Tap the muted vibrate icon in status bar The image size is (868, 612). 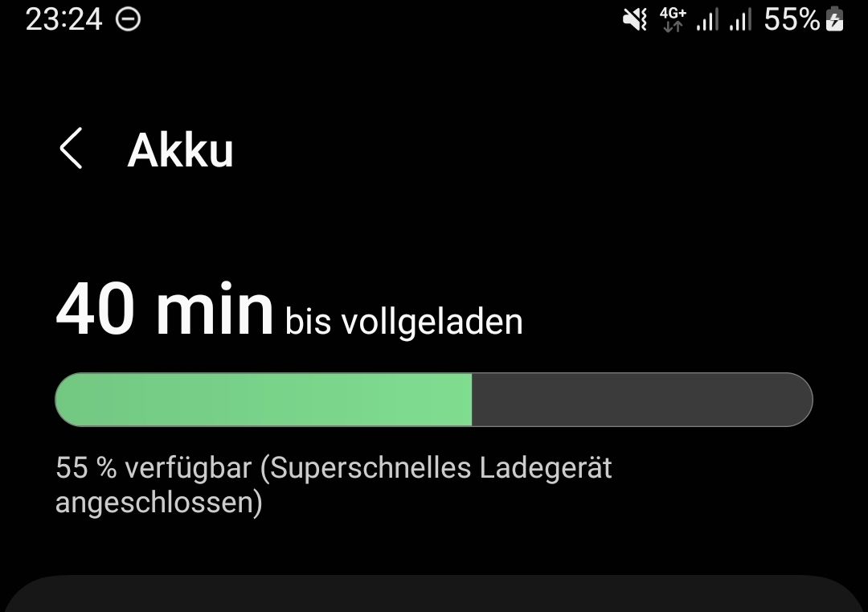coord(634,20)
